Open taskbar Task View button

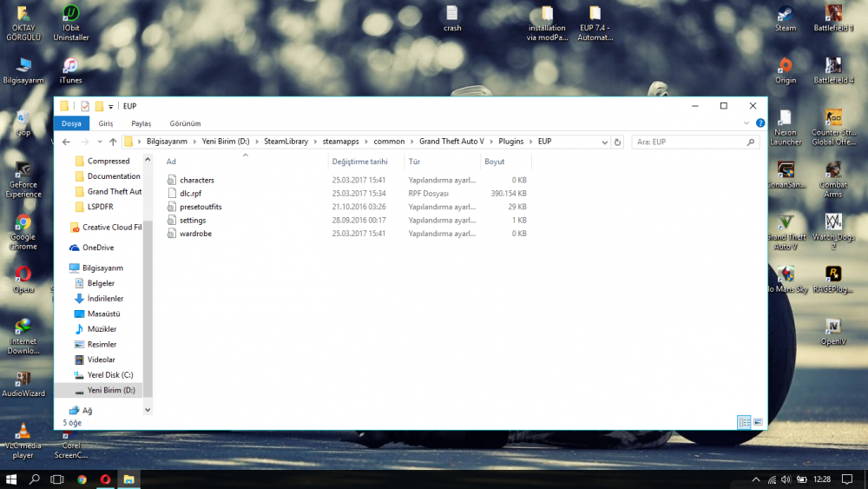click(57, 479)
